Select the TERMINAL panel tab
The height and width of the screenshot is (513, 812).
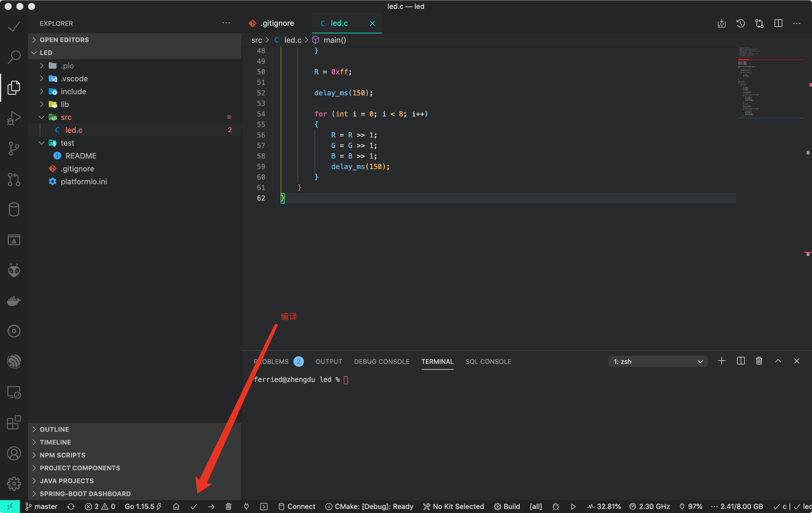coord(437,361)
